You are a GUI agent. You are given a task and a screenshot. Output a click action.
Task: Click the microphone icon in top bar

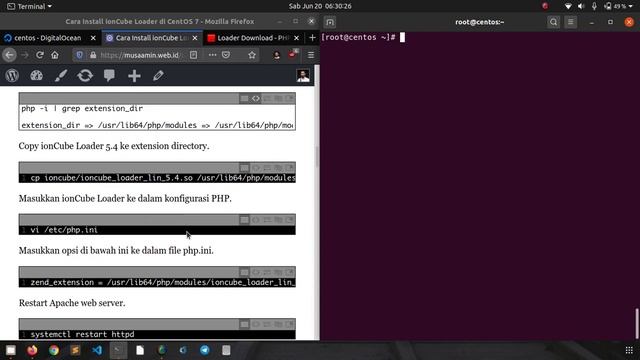pyautogui.click(x=594, y=6)
